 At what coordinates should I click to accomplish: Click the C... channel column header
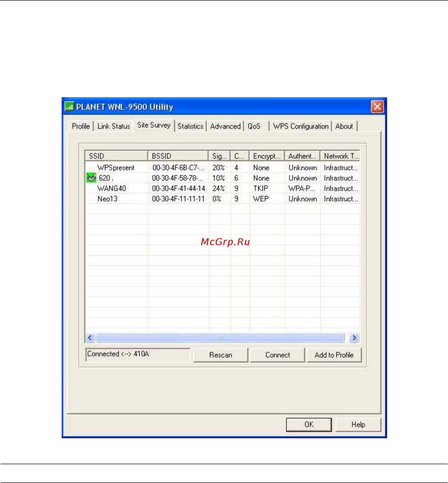[240, 156]
